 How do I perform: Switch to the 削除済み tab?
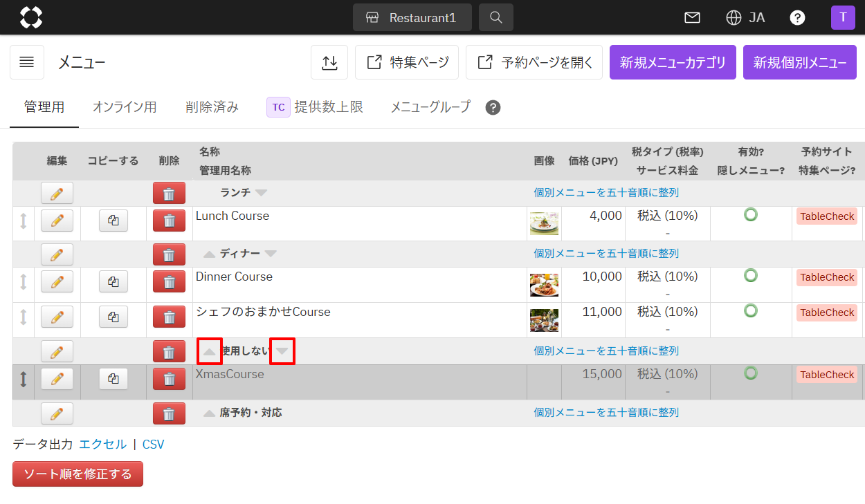pyautogui.click(x=212, y=107)
